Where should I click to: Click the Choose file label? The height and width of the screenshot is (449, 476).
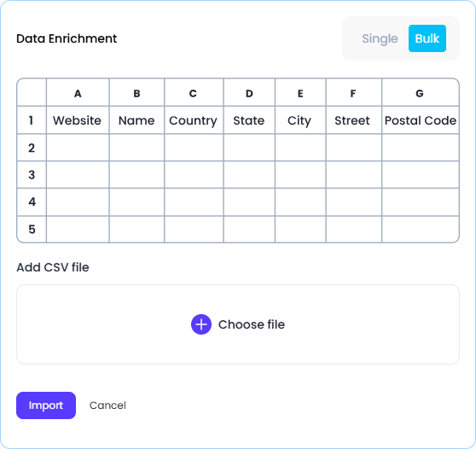(x=252, y=324)
